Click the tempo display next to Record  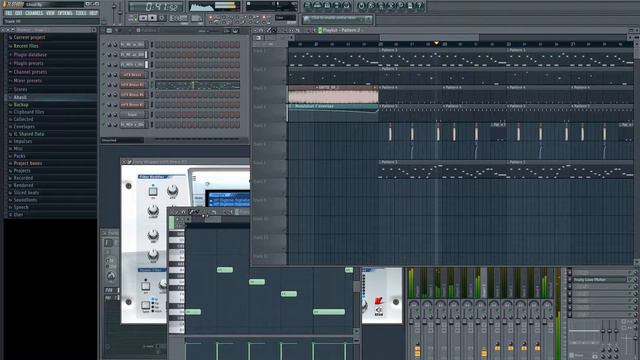tap(178, 18)
